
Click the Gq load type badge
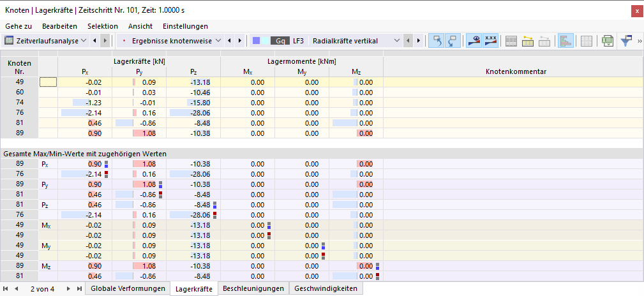281,41
